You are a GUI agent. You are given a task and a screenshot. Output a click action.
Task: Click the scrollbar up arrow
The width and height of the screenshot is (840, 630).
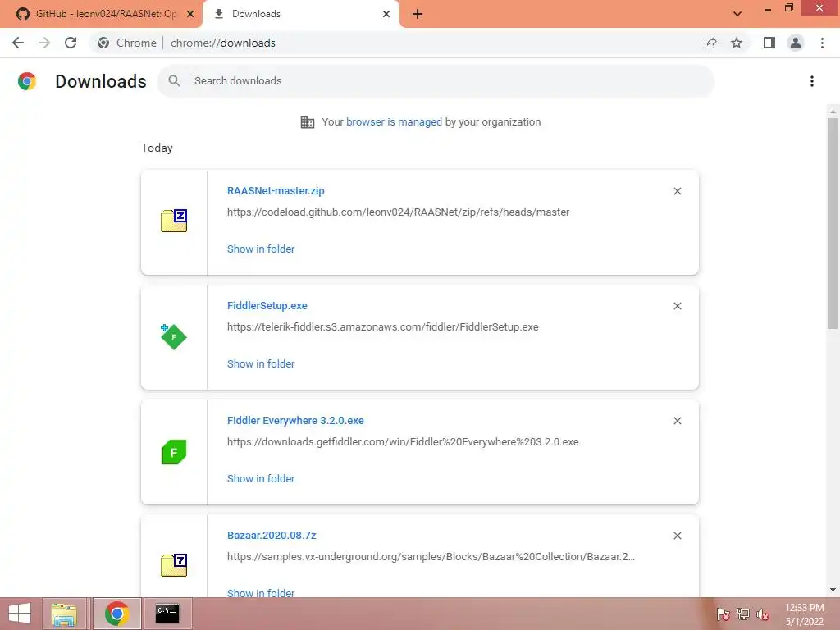pos(833,112)
